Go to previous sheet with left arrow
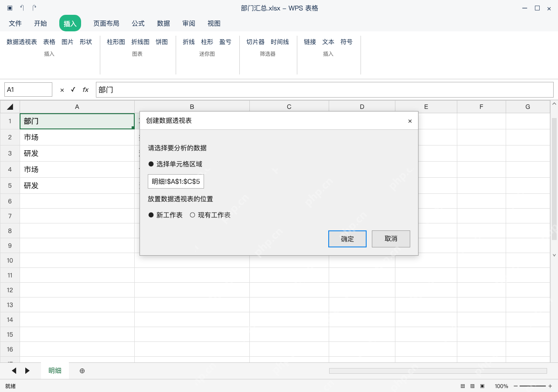Image resolution: width=558 pixels, height=392 pixels. pyautogui.click(x=14, y=371)
